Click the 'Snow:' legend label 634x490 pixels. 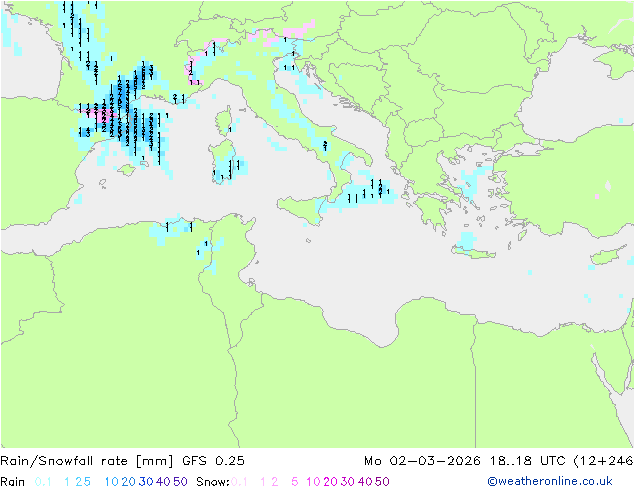coord(213,482)
